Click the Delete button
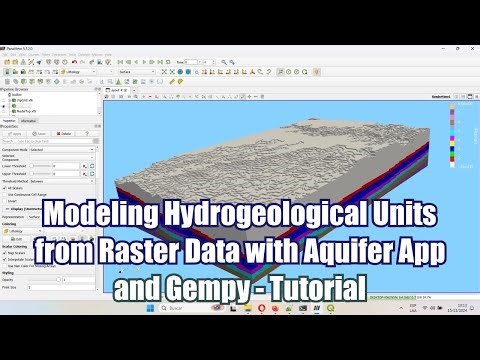Viewport: 480px width, 360px height. point(64,134)
